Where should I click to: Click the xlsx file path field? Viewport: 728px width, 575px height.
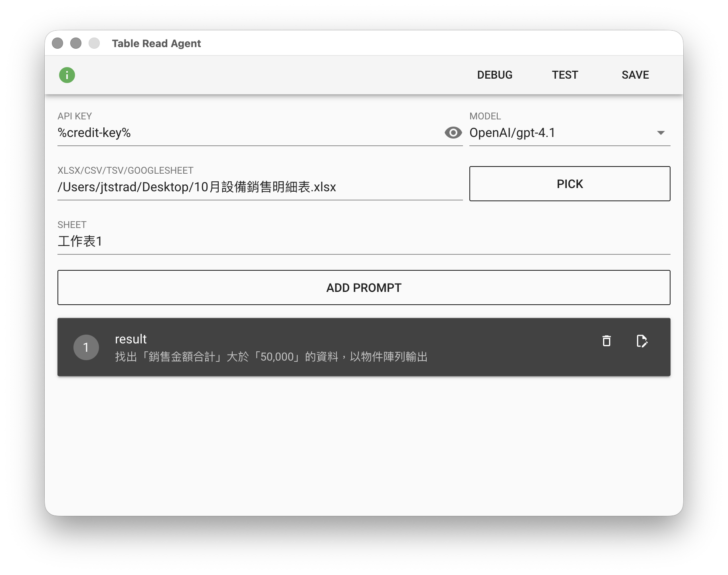259,187
